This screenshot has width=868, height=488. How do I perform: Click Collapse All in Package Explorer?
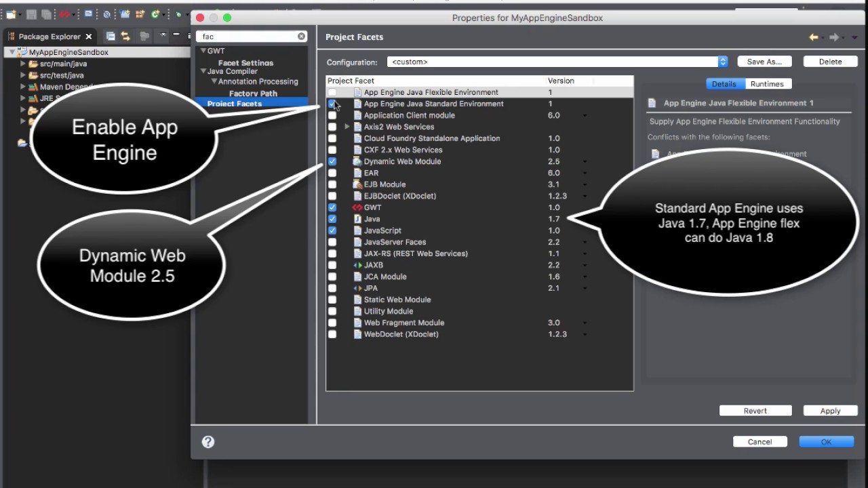point(111,36)
